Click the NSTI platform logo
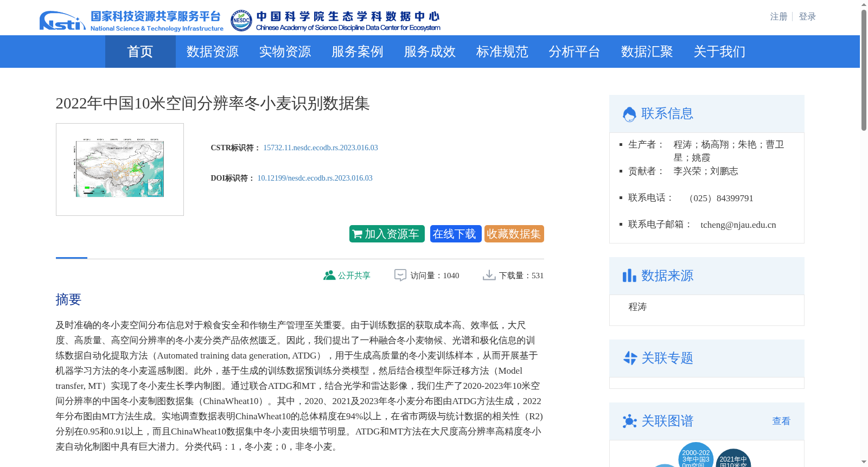Image resolution: width=868 pixels, height=467 pixels. tap(131, 21)
